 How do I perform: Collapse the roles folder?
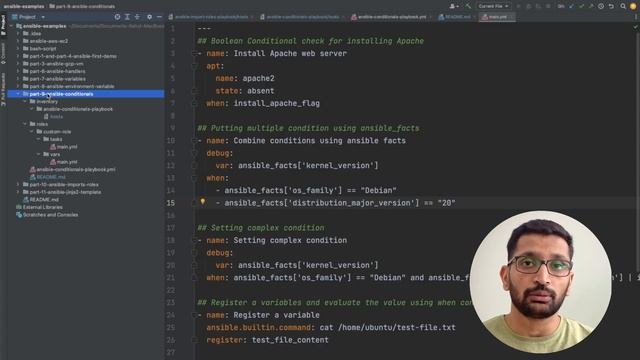(25, 124)
